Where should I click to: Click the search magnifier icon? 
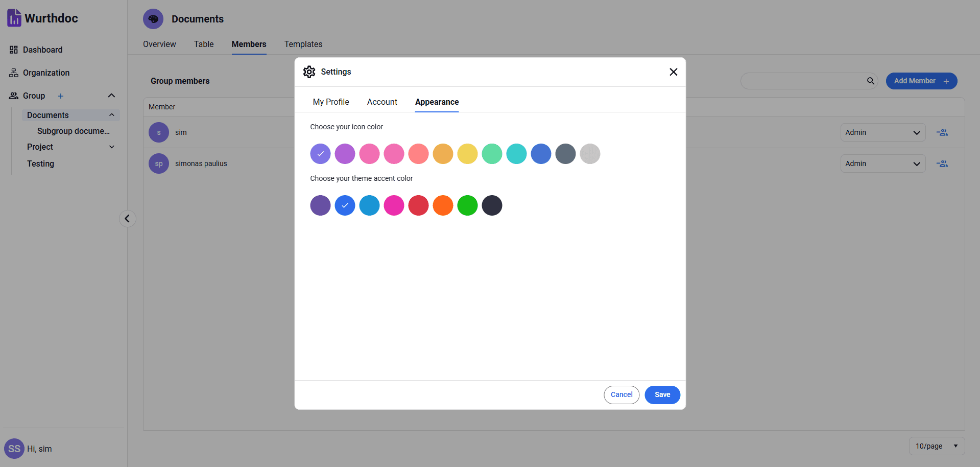[x=870, y=81]
